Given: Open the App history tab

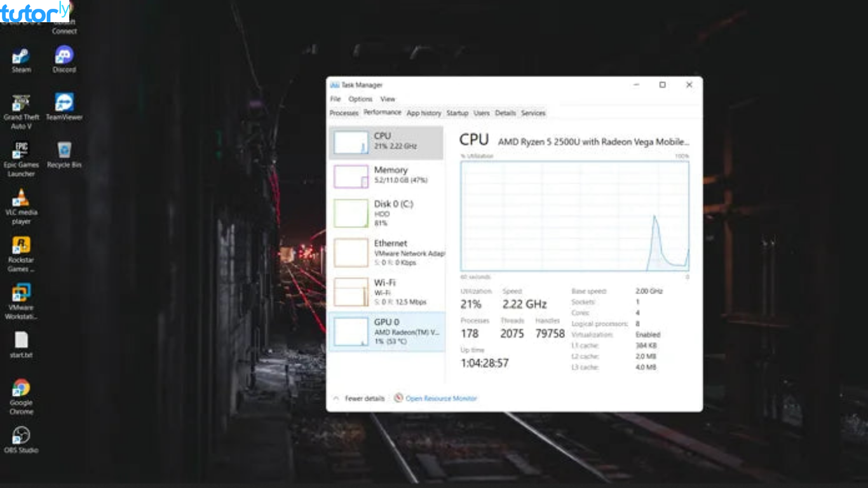Looking at the screenshot, I should point(424,113).
